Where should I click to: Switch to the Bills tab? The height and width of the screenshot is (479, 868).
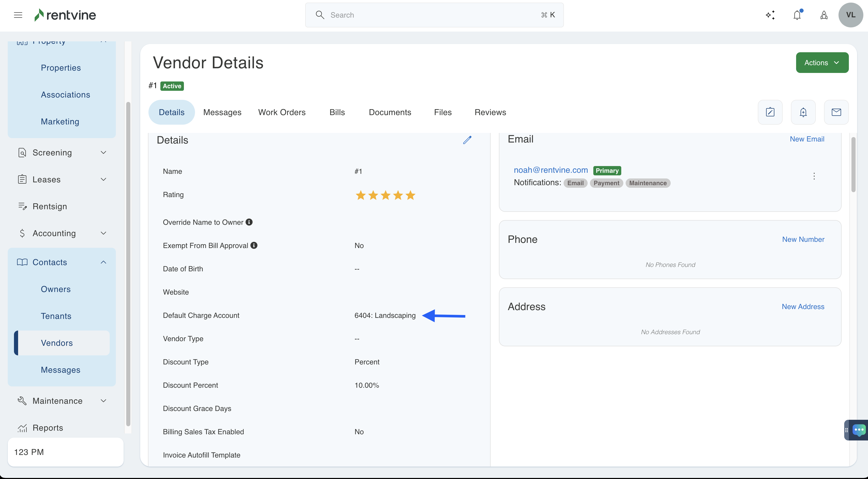coord(337,112)
